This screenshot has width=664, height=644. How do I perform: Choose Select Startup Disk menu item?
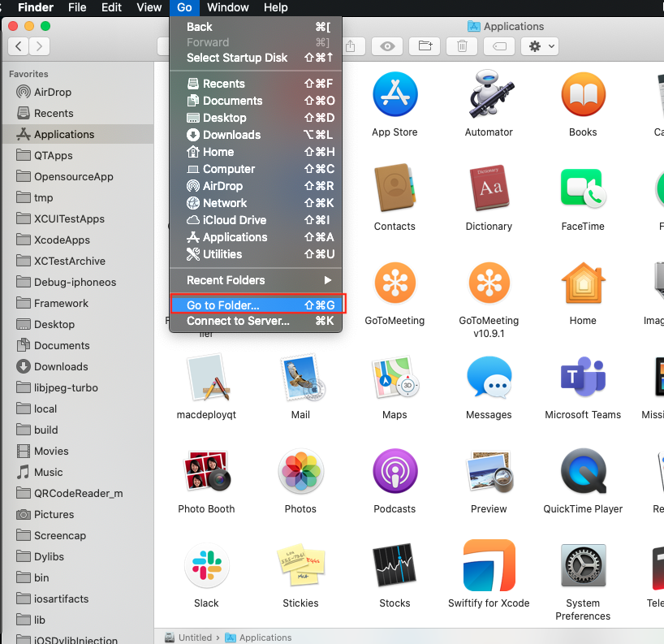256,58
